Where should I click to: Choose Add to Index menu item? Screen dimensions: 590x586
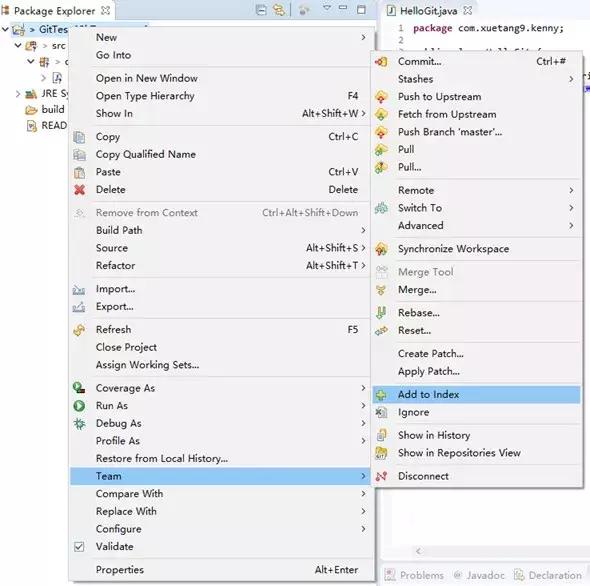(476, 395)
